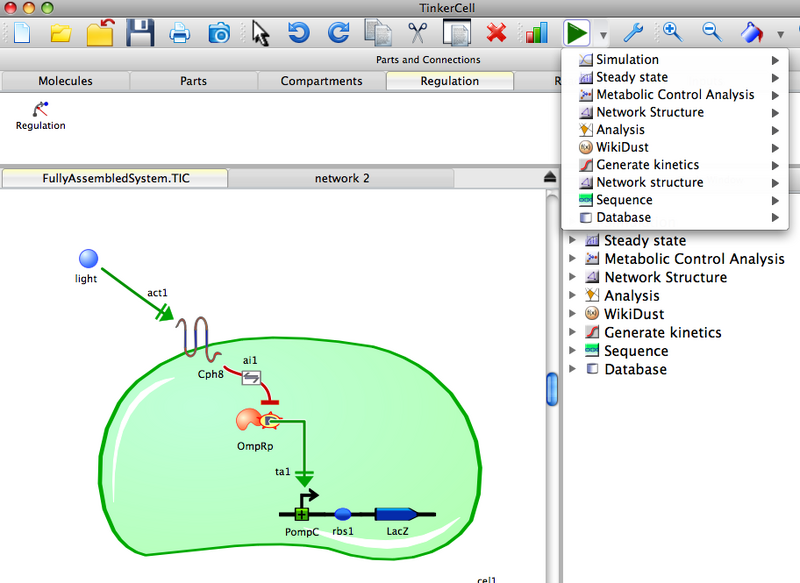Switch to the Compartments tab

click(320, 81)
